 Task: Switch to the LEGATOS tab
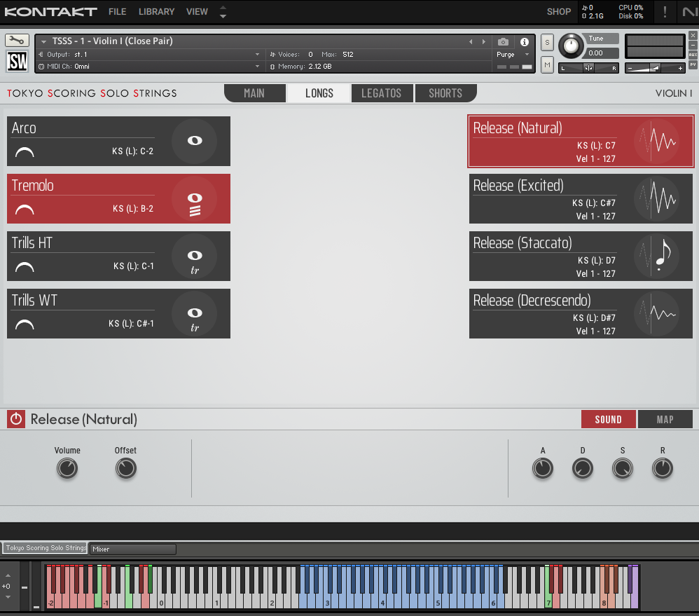pyautogui.click(x=381, y=93)
